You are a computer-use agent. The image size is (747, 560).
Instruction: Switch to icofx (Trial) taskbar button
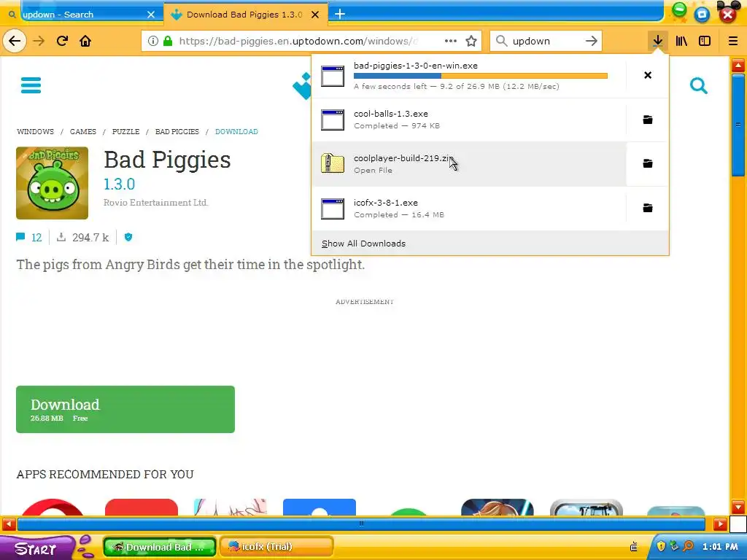[x=276, y=547]
